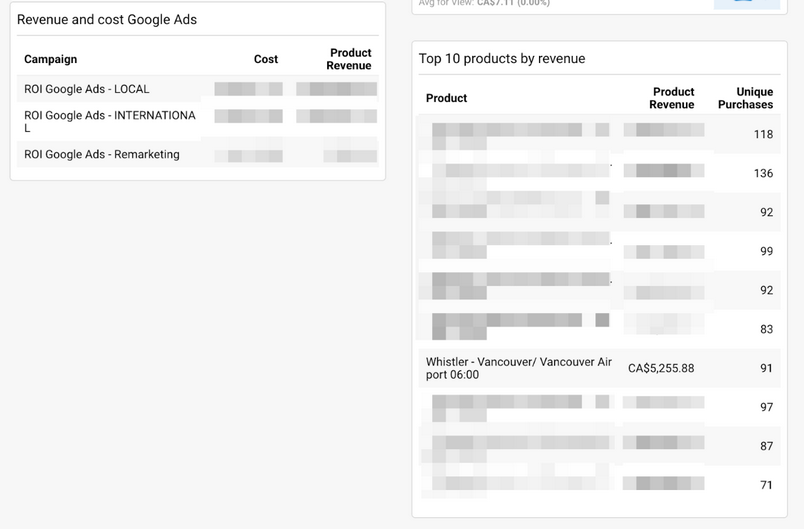Open Whistler - Vancouver Airport 06:00 product
The image size is (804, 529).
(x=518, y=368)
